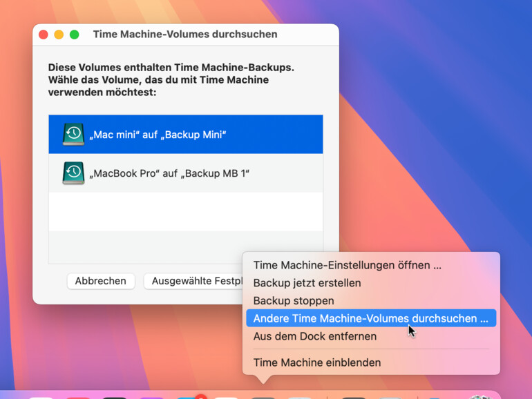Screen dimensions: 532x399
Task: Select Andere Time Machine-Volumes durchsuchen
Action: [371, 318]
